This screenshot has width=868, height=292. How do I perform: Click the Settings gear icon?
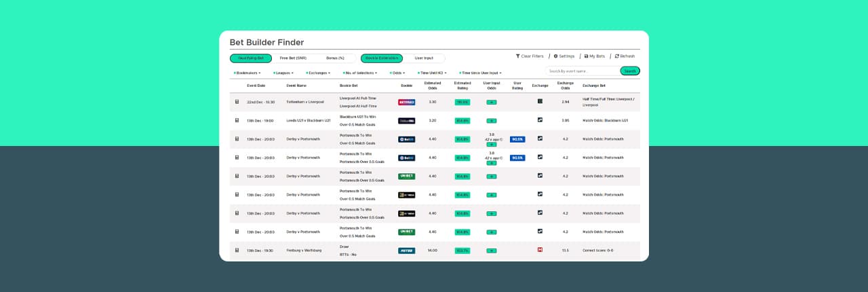tap(555, 56)
